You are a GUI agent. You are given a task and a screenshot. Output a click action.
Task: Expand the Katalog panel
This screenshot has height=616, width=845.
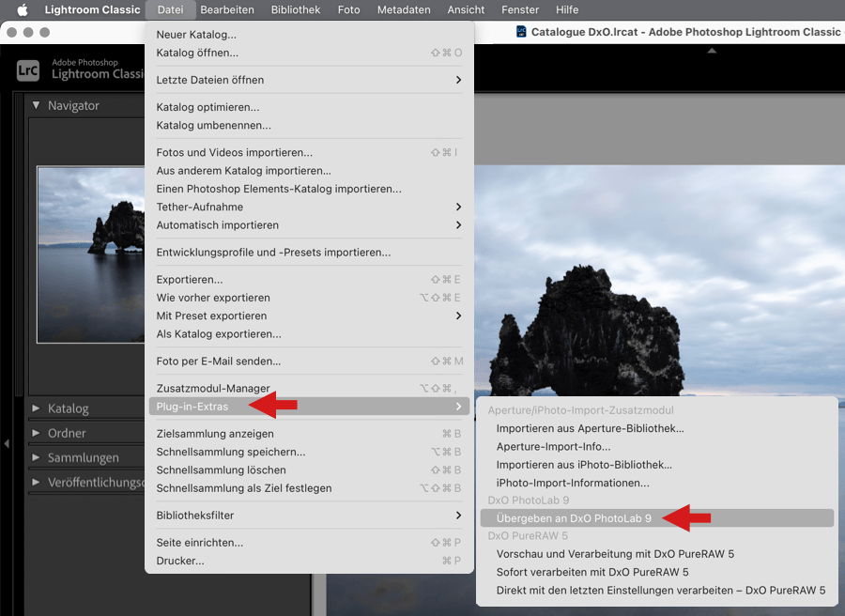[36, 408]
